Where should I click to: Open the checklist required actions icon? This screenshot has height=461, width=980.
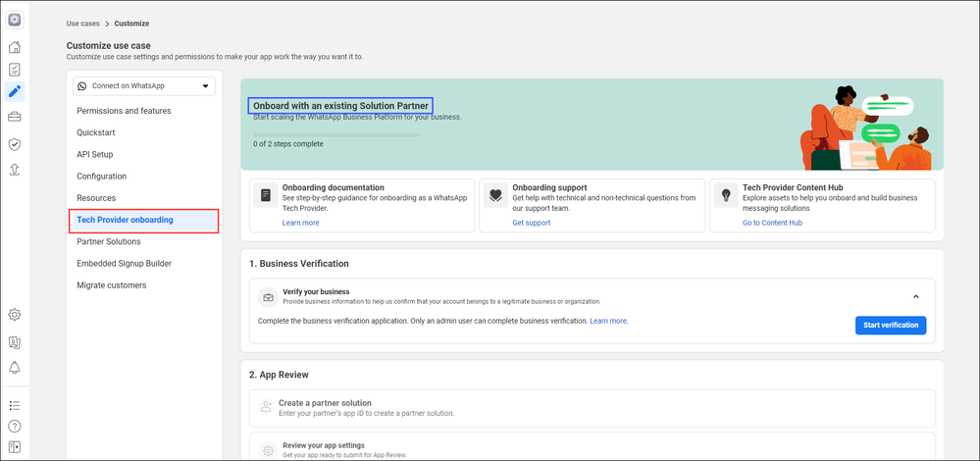(15, 70)
